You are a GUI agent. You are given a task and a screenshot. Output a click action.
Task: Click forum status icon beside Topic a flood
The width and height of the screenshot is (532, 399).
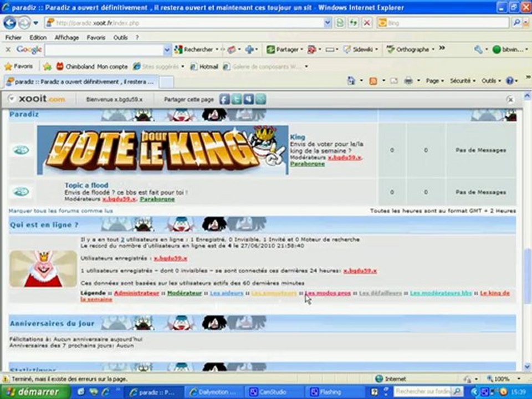coord(21,192)
